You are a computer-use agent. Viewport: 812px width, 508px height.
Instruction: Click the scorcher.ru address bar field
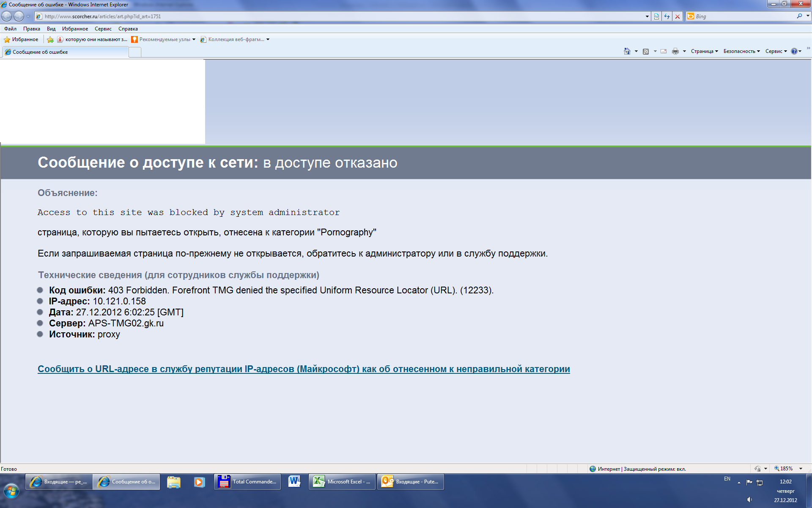(339, 17)
